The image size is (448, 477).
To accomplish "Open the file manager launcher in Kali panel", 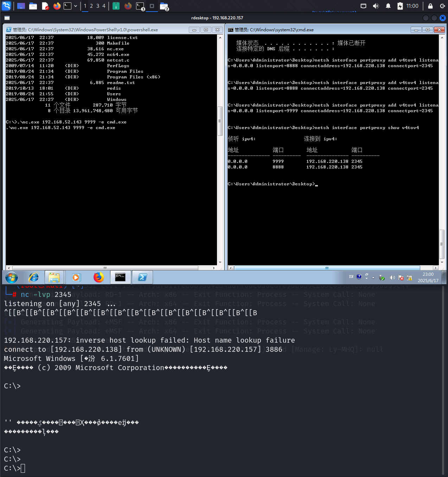I will [33, 6].
